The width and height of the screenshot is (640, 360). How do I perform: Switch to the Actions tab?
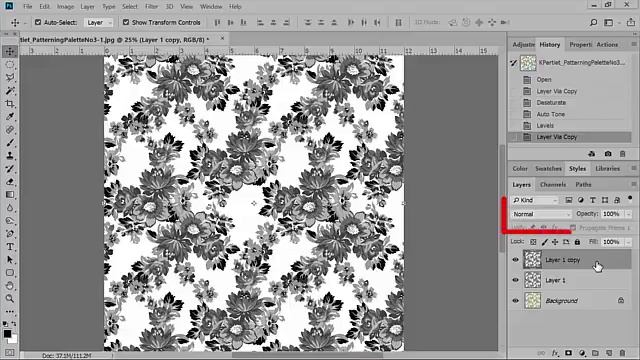607,44
